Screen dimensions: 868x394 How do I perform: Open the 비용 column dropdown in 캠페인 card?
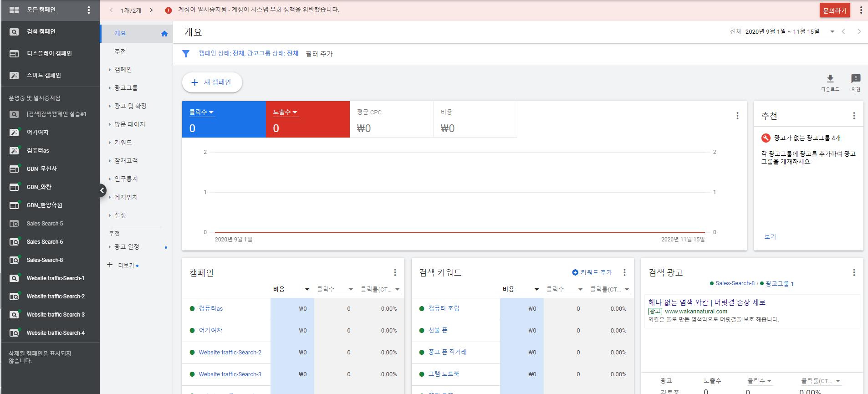click(307, 289)
